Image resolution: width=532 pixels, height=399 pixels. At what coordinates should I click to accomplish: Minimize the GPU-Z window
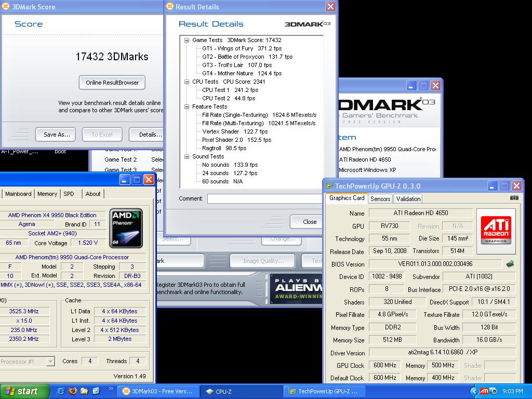[x=493, y=185]
